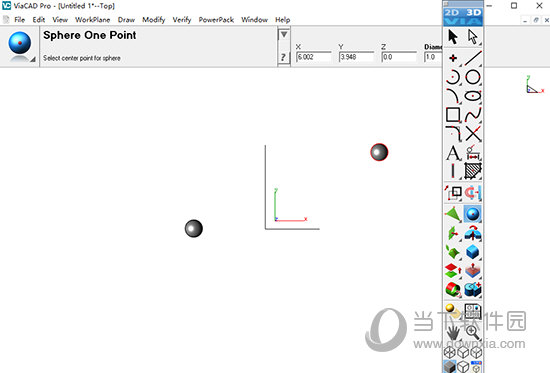
Task: Open the Draw menu
Action: tap(126, 20)
